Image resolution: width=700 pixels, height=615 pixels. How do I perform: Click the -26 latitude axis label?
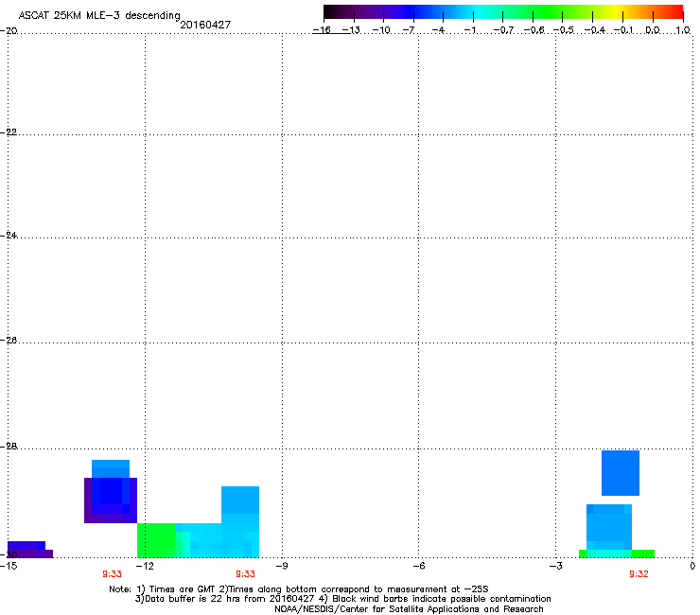(9, 341)
